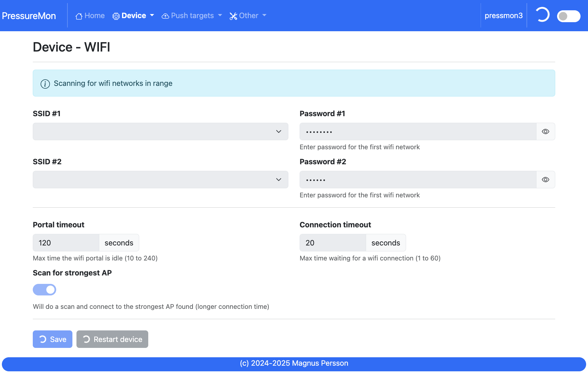This screenshot has height=381, width=588.
Task: Click the Device chip icon
Action: tap(116, 16)
